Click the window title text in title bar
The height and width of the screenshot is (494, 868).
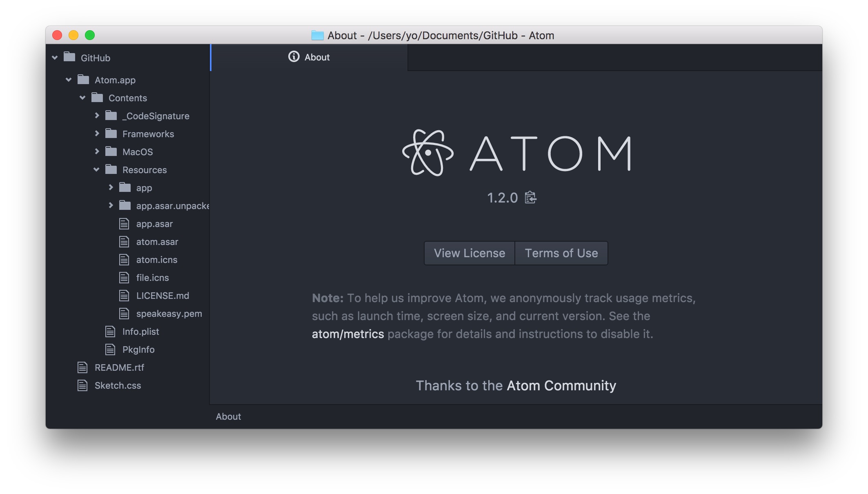pos(441,36)
